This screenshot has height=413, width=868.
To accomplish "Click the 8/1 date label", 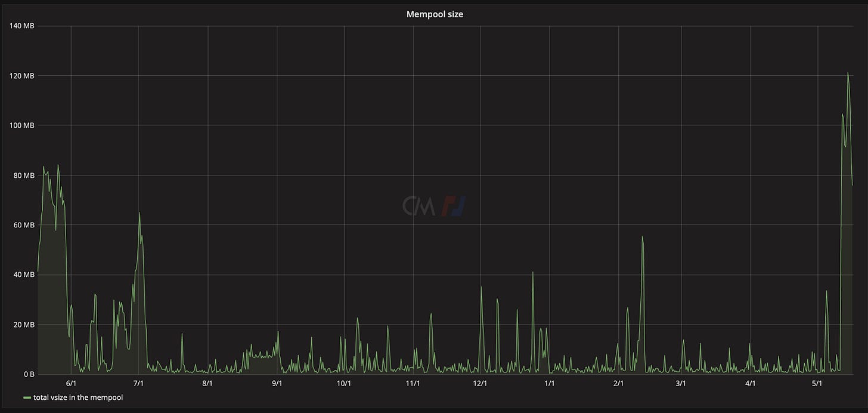I will click(207, 383).
